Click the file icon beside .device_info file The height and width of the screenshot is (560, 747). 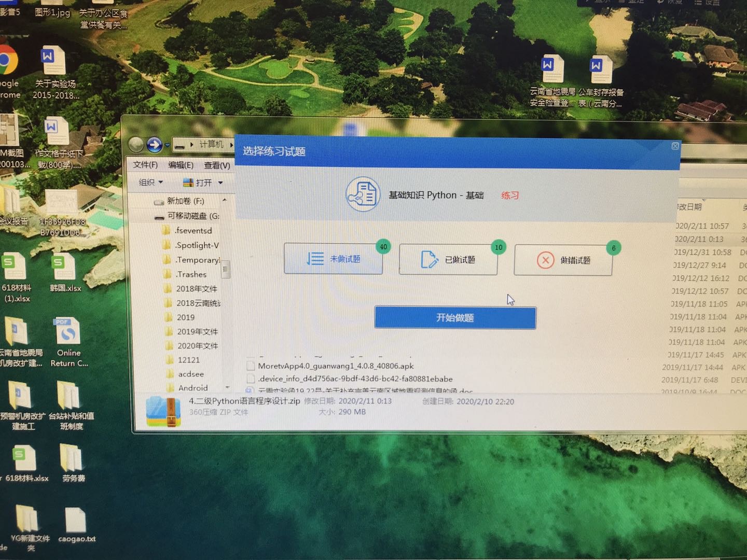(x=251, y=379)
